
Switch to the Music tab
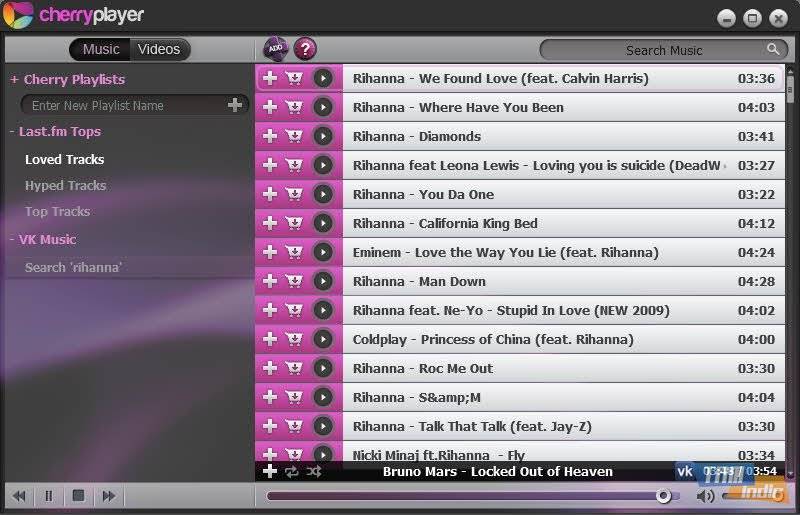[x=101, y=49]
